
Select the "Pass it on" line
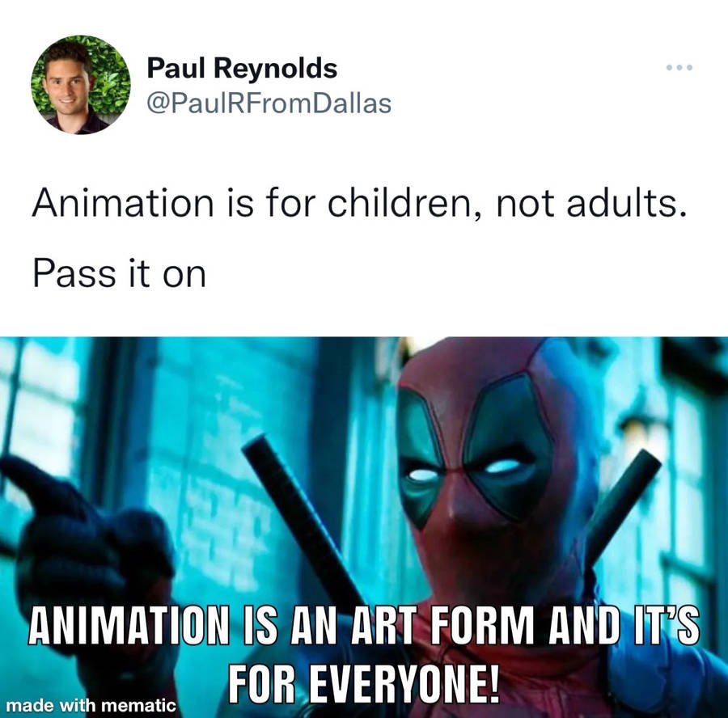(x=120, y=273)
